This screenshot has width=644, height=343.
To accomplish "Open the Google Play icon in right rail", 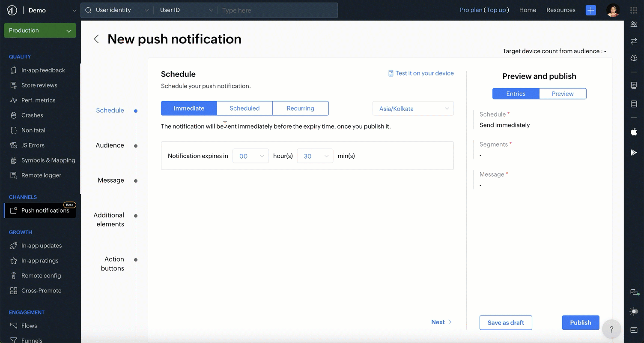I will coord(634,152).
